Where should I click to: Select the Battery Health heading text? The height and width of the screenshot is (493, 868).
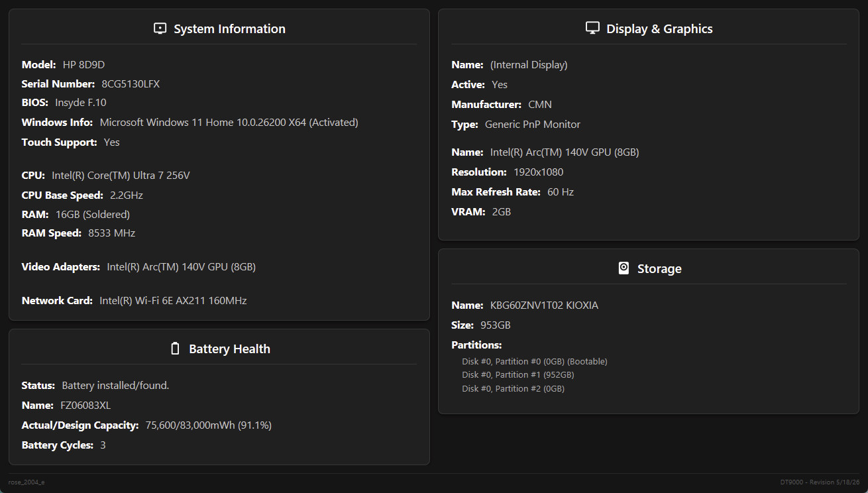point(229,349)
